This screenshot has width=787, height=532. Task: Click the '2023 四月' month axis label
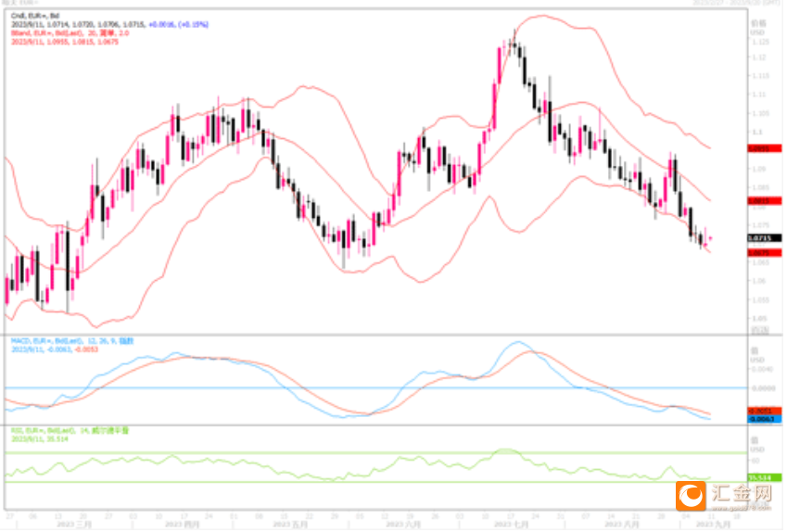coord(182,525)
